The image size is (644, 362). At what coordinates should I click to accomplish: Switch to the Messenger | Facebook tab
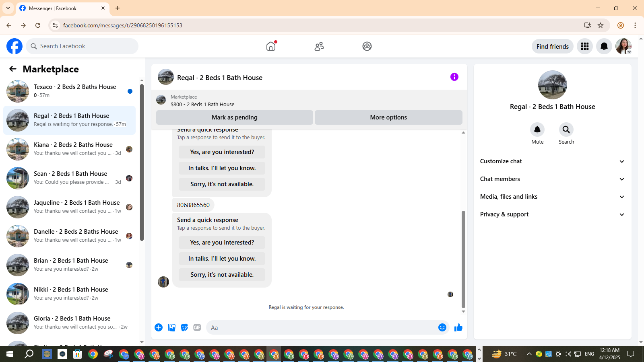click(x=62, y=8)
